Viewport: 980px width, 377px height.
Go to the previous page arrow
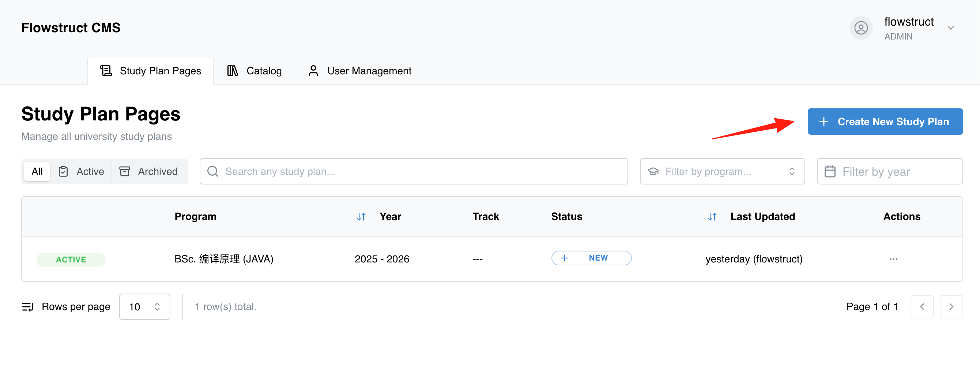(x=922, y=307)
